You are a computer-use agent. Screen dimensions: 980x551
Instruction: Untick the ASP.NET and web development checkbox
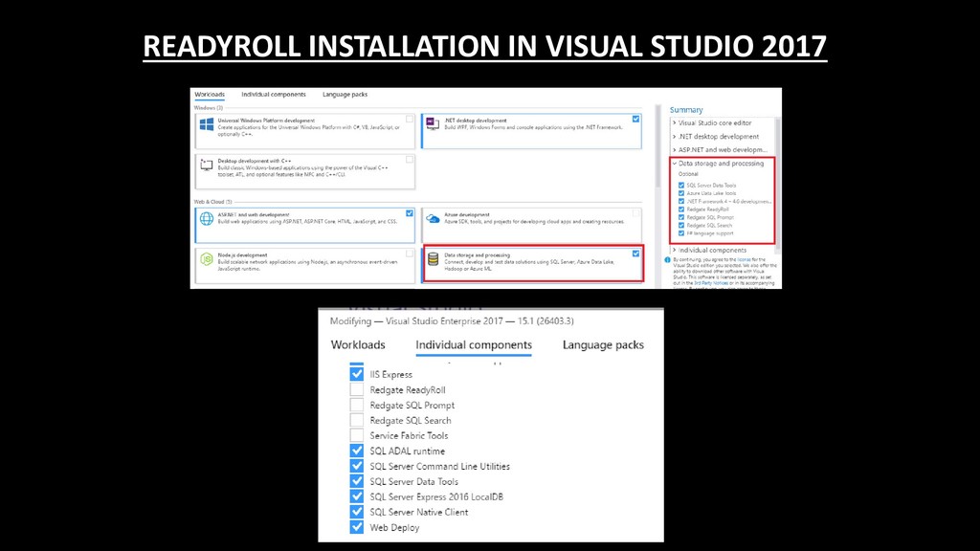pos(410,213)
